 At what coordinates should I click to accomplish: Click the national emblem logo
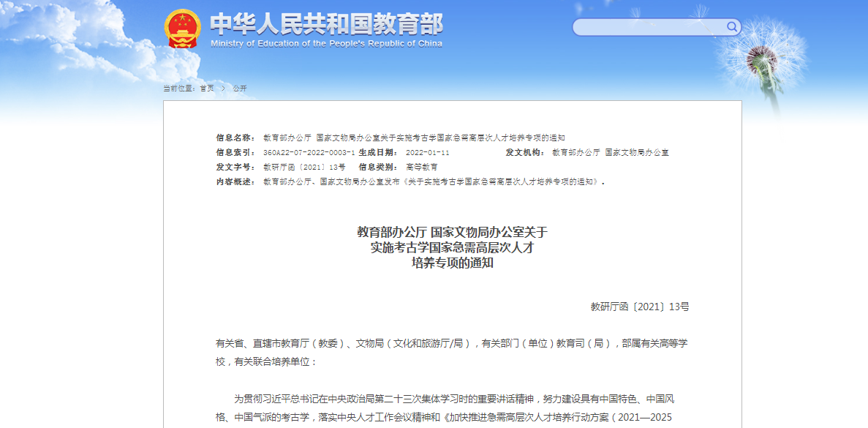(182, 29)
